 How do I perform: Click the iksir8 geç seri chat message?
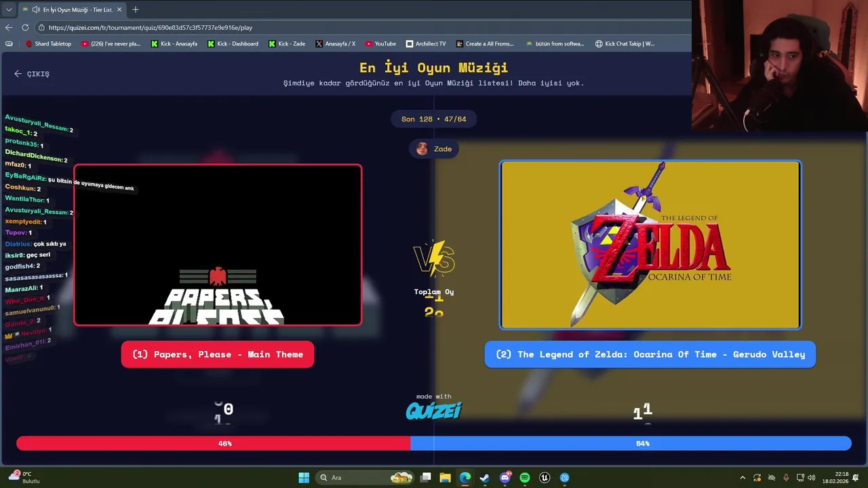27,255
